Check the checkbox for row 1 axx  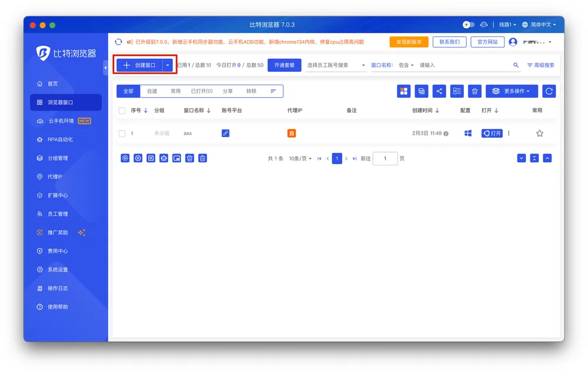coord(122,134)
